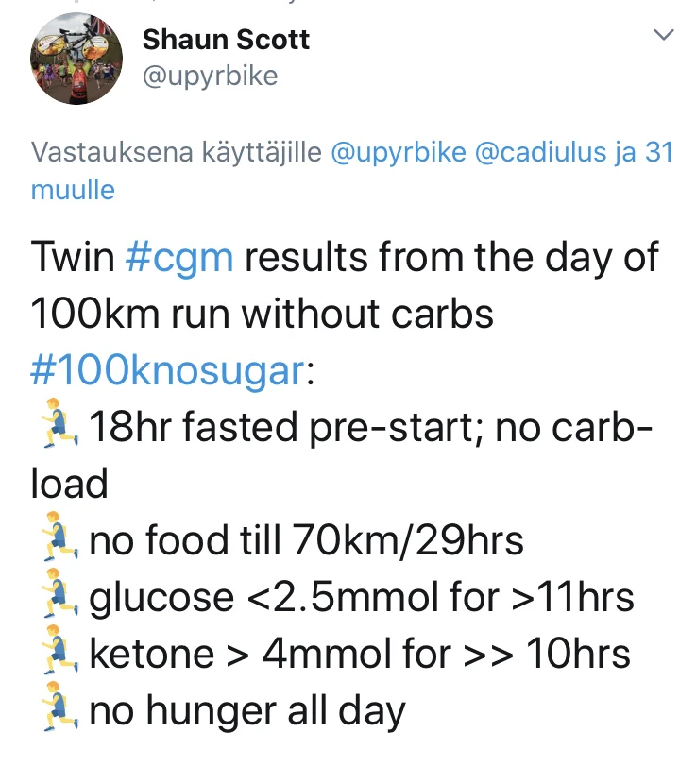
Task: Tap the "100km run without carbs" text
Action: 263,314
